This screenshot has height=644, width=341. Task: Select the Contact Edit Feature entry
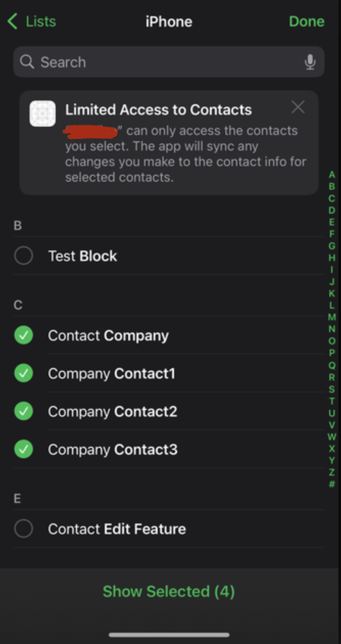[23, 528]
